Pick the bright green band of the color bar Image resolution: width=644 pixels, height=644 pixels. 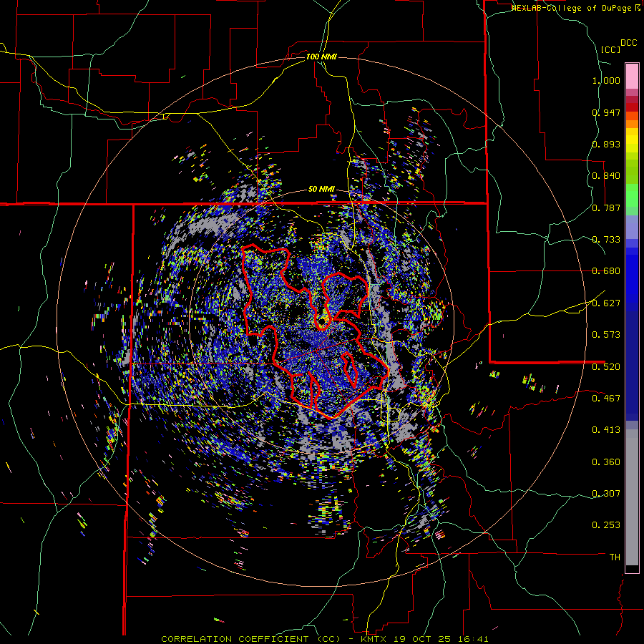632,195
